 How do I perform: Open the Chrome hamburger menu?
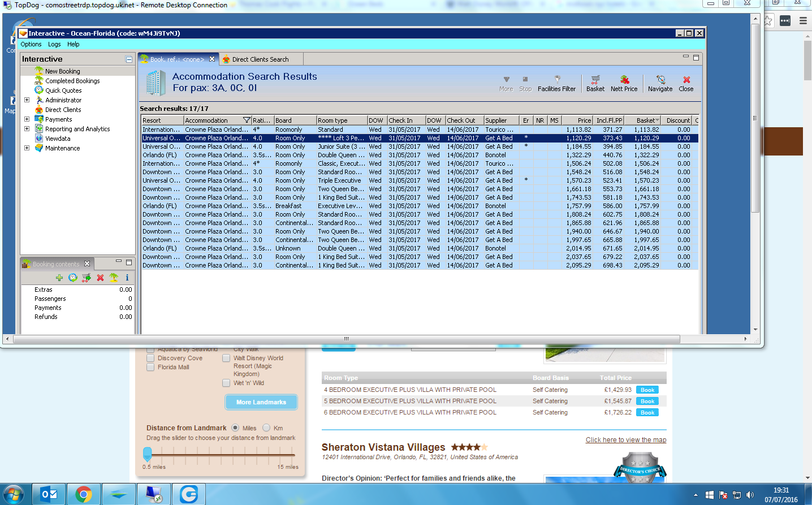point(803,21)
